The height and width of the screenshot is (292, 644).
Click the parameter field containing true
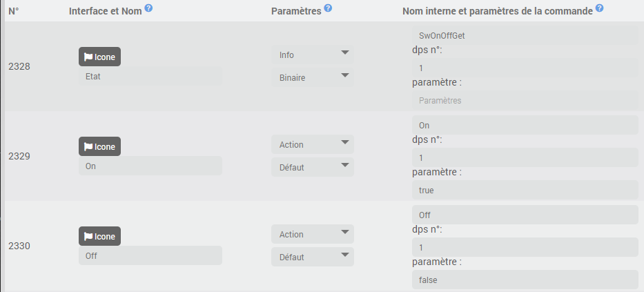click(525, 190)
